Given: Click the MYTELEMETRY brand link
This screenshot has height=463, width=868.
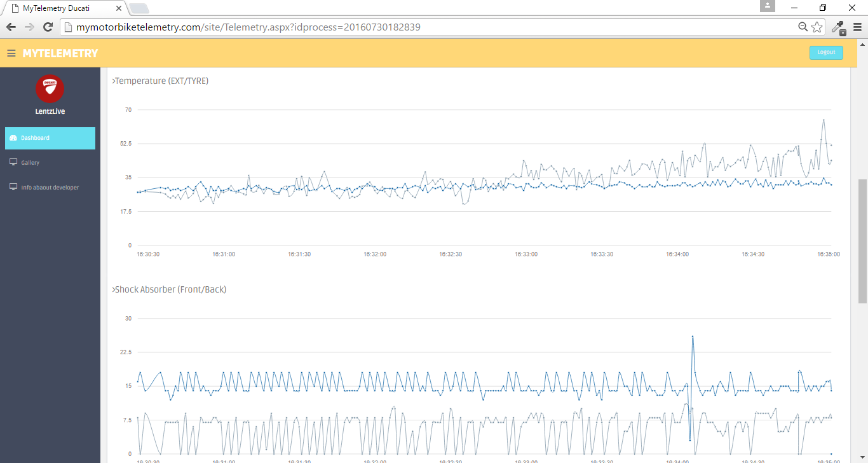Looking at the screenshot, I should [60, 53].
